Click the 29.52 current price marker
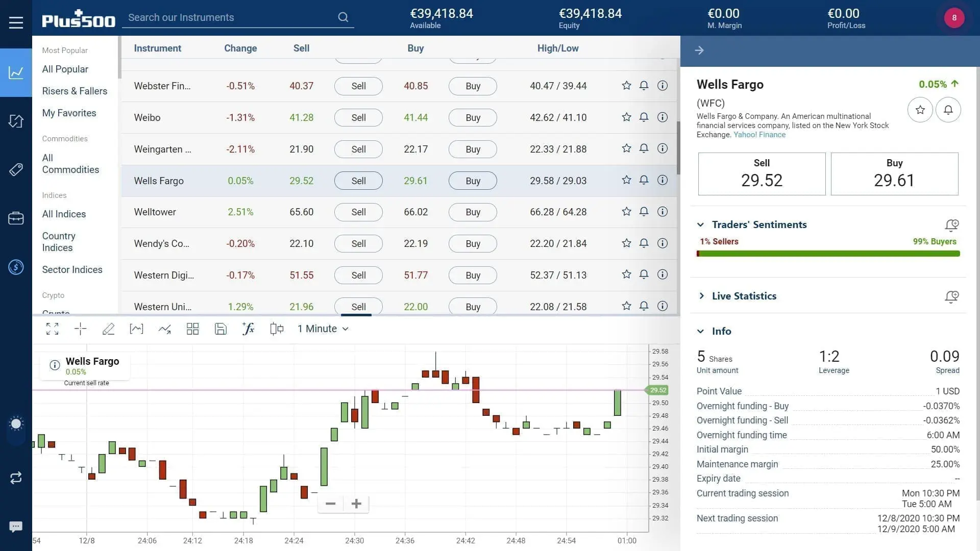The image size is (980, 551). click(x=657, y=390)
